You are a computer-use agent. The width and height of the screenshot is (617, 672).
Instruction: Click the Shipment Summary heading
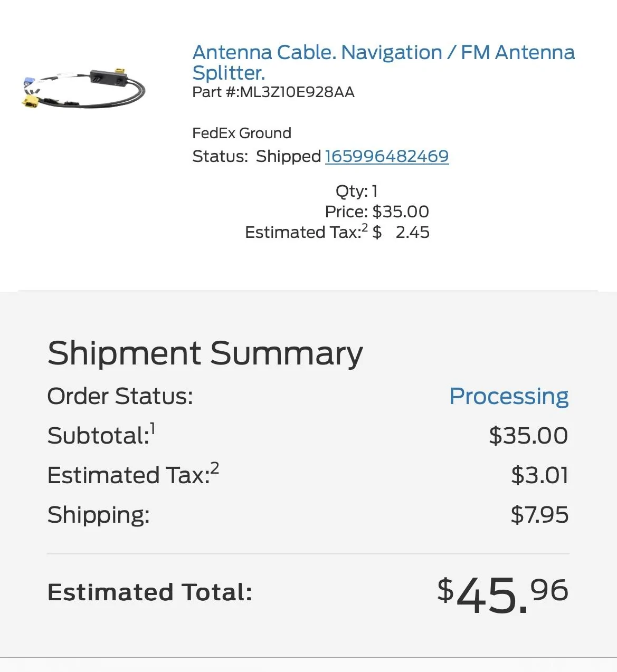pos(205,352)
